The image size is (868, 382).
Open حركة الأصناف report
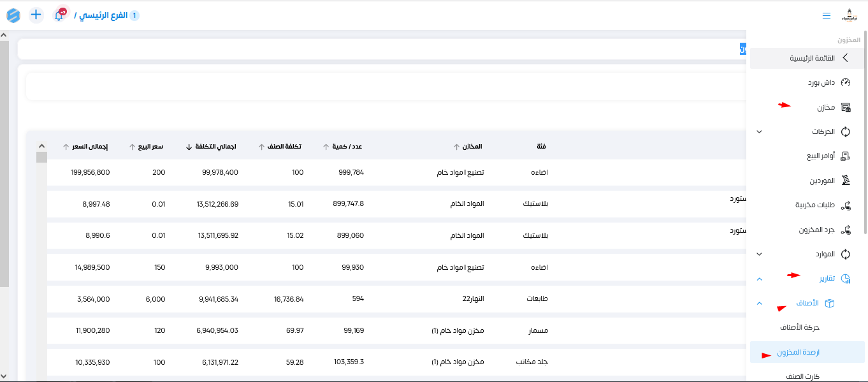click(x=799, y=327)
